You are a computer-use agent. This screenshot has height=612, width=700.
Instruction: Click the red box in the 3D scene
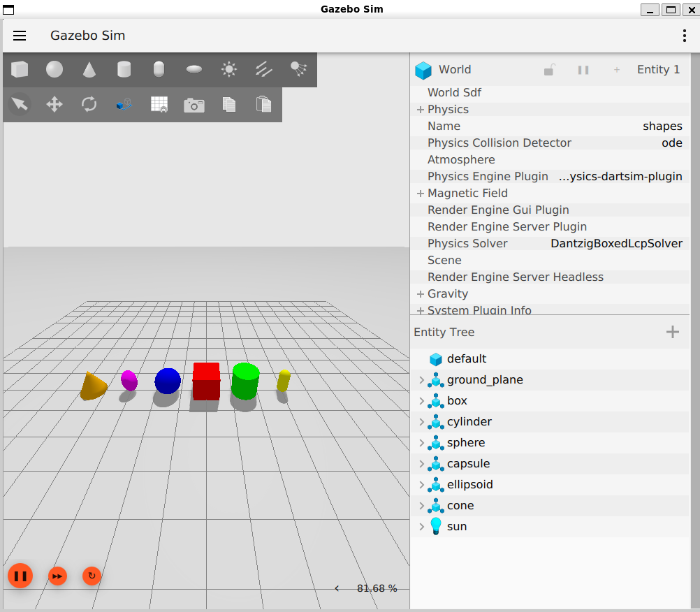(x=206, y=381)
